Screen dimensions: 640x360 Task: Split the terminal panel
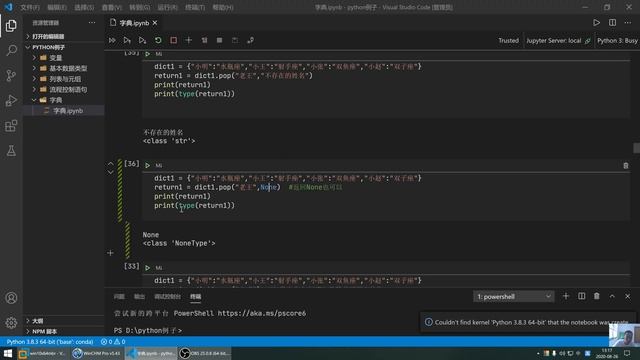[581, 296]
